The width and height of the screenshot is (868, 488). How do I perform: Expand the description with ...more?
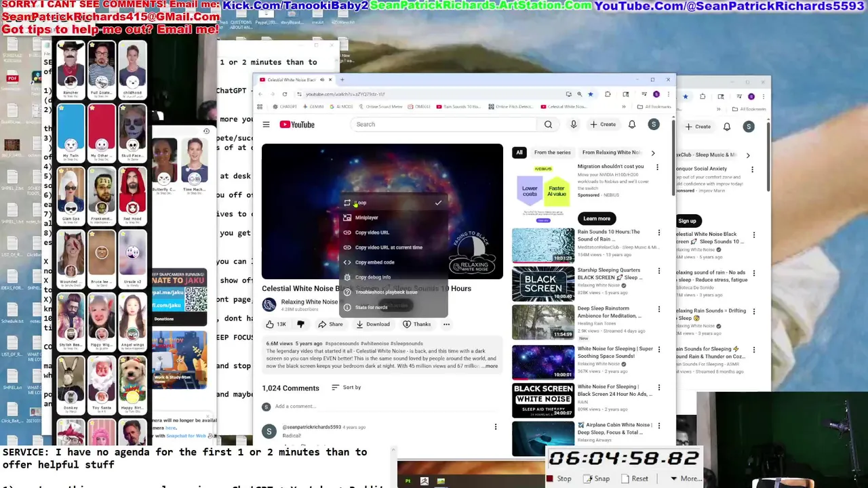pyautogui.click(x=490, y=366)
